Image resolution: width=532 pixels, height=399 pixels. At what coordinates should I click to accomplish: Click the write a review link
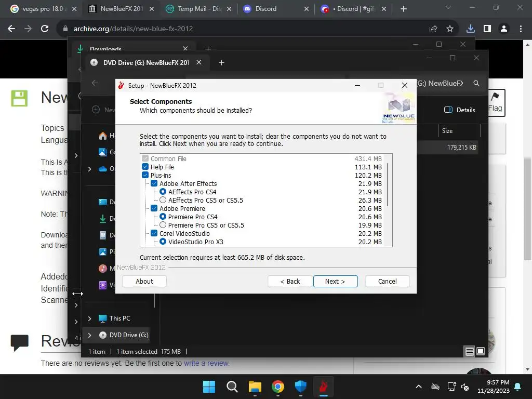pos(207,363)
